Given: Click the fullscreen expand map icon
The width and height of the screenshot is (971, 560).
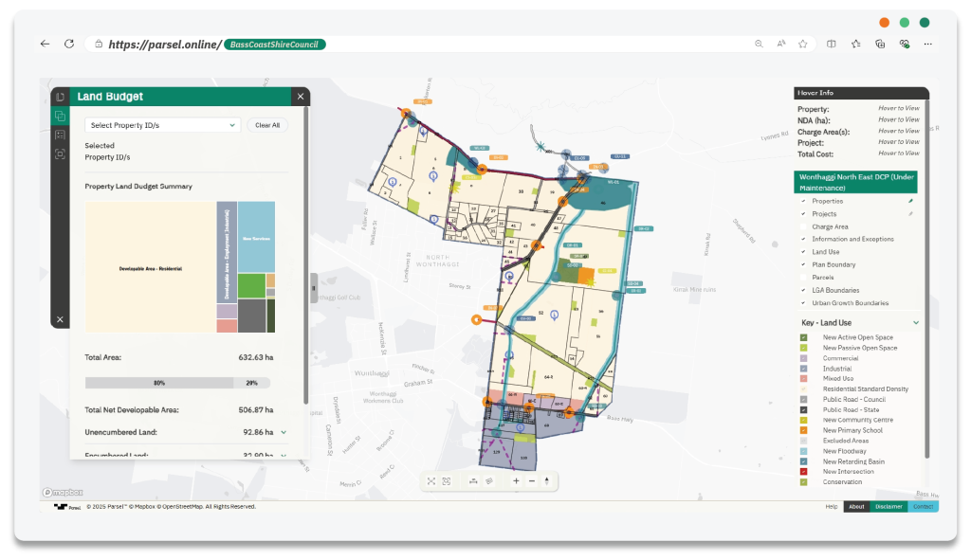Looking at the screenshot, I should (x=431, y=481).
